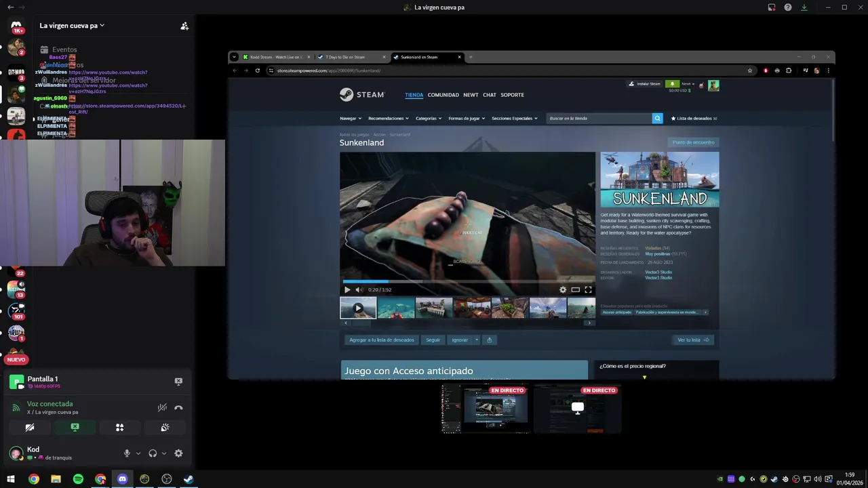Expand headphone output options arrow
The width and height of the screenshot is (868, 488).
tap(164, 453)
